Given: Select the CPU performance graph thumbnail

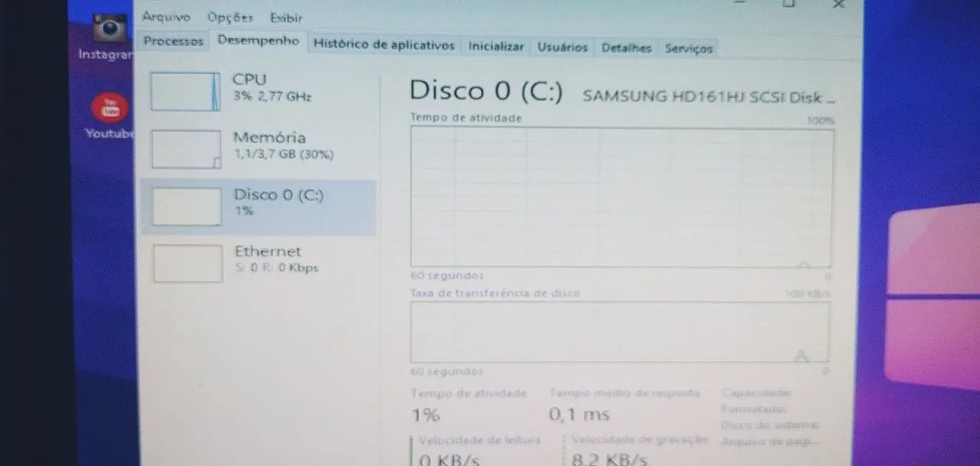Looking at the screenshot, I should point(185,91).
